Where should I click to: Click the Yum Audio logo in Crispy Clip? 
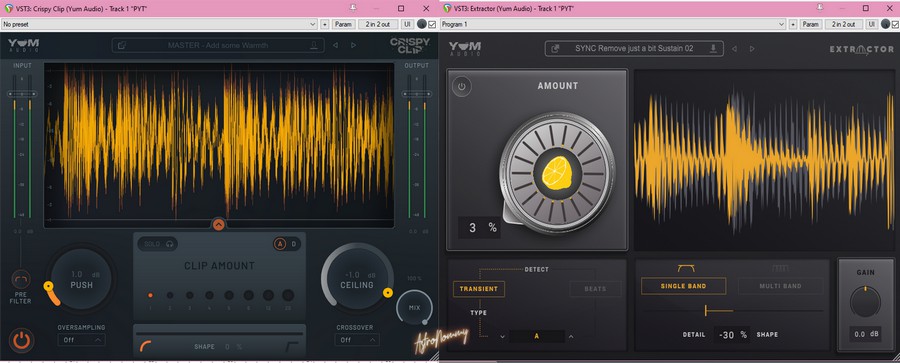point(24,45)
